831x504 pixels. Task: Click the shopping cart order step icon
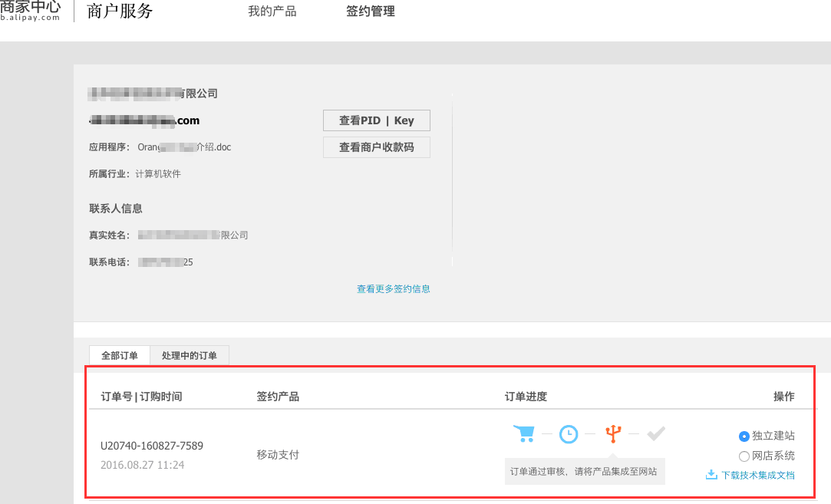[x=523, y=434]
